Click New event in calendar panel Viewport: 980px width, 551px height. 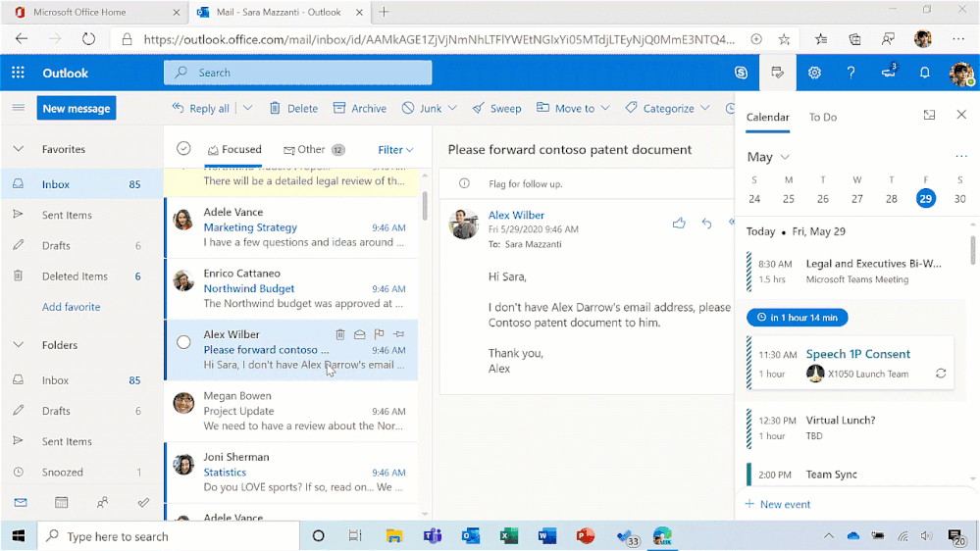(778, 504)
